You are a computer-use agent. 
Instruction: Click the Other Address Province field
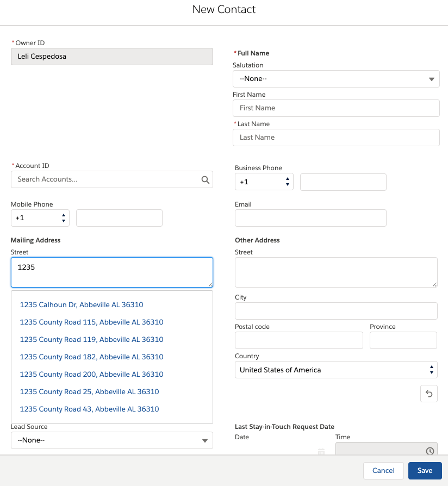pos(403,340)
